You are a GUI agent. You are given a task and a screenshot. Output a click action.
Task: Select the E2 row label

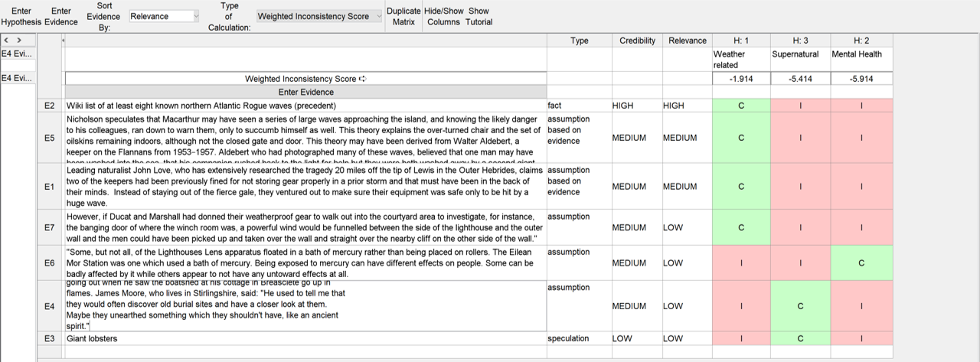[50, 106]
